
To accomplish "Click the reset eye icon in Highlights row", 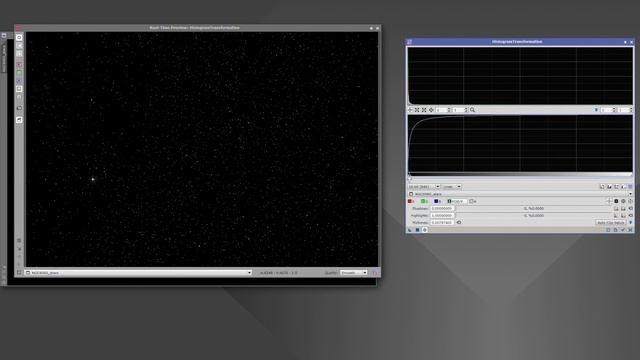I will click(631, 216).
